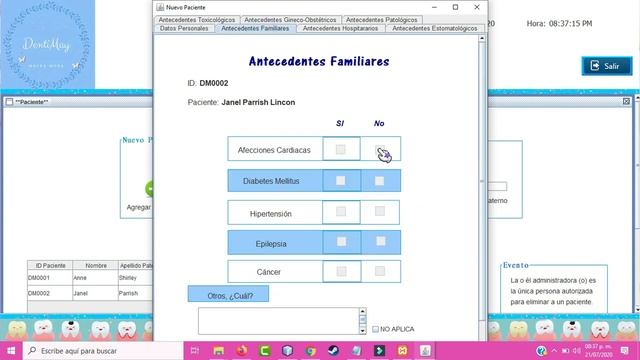Open the notification center icon
This screenshot has width=640, height=360.
624,351
